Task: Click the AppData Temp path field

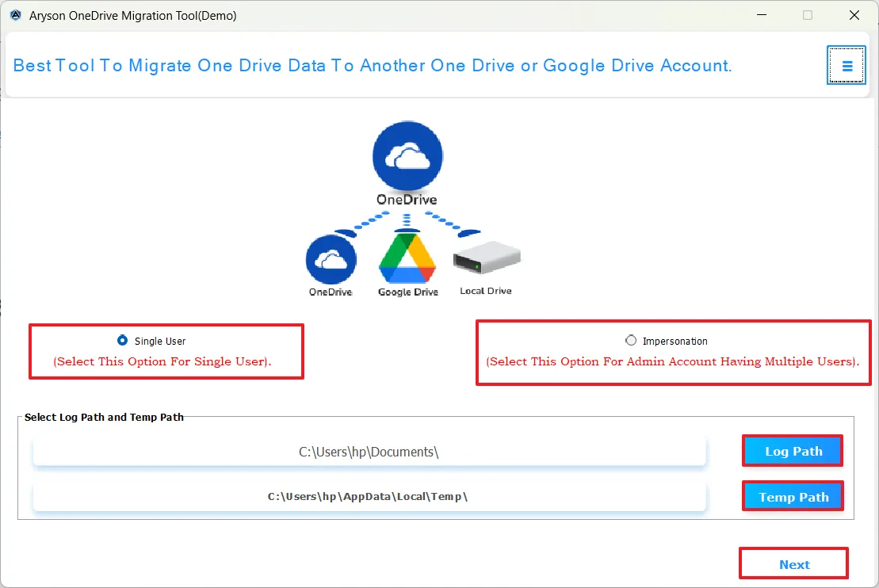Action: [x=369, y=497]
